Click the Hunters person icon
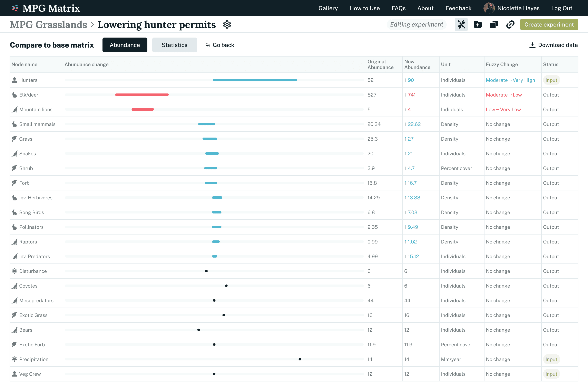 [x=15, y=80]
